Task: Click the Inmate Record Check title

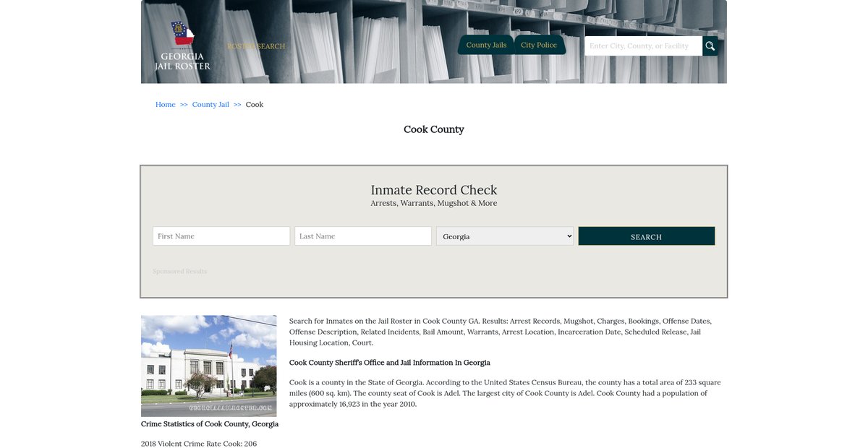Action: click(433, 190)
